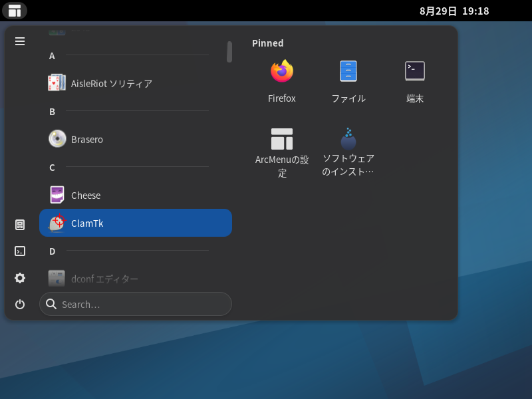
Task: Open the pinned 端末 terminal app
Action: point(414,82)
